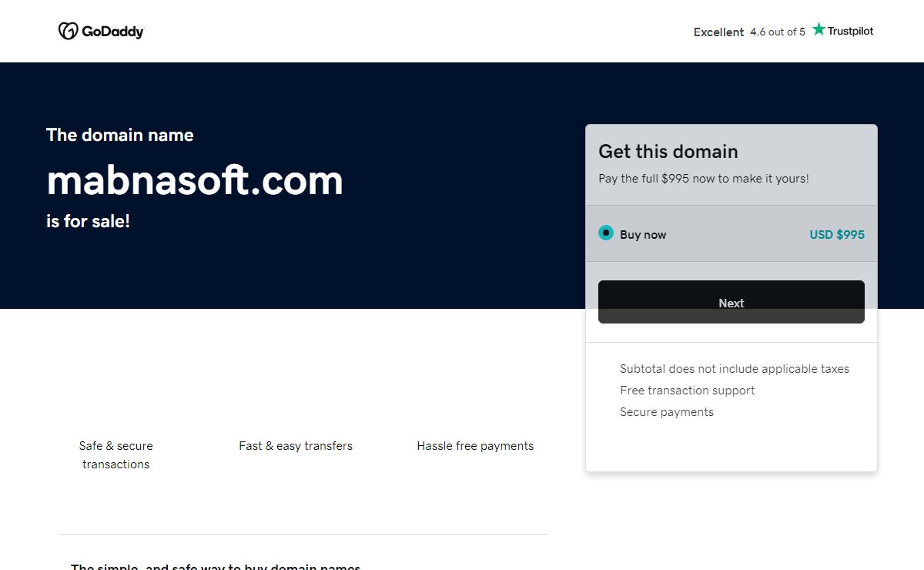924x570 pixels.
Task: Click the mabnasoft.com domain title
Action: (x=195, y=180)
